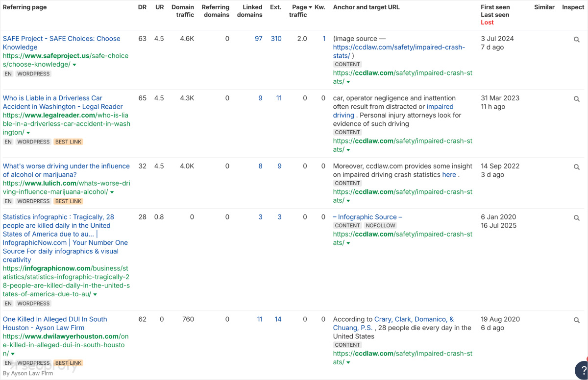
Task: Click inspect magnifier for Legal Reader row
Action: pos(577,99)
